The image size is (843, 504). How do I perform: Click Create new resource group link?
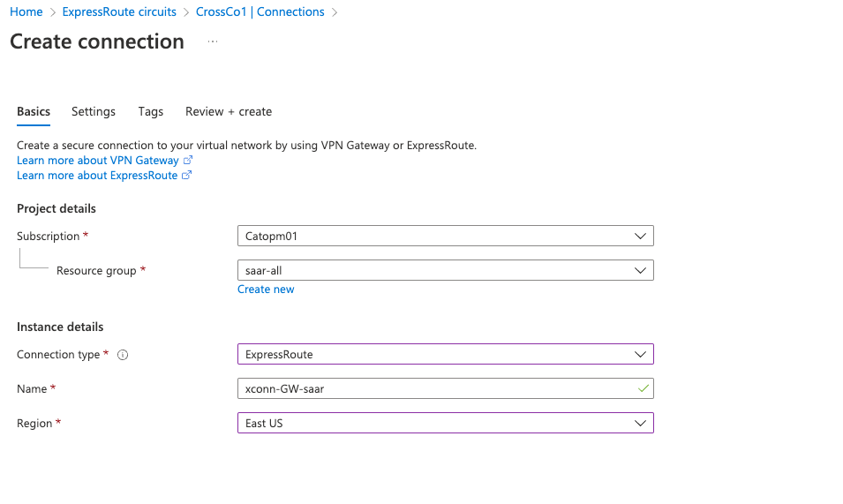pos(266,290)
